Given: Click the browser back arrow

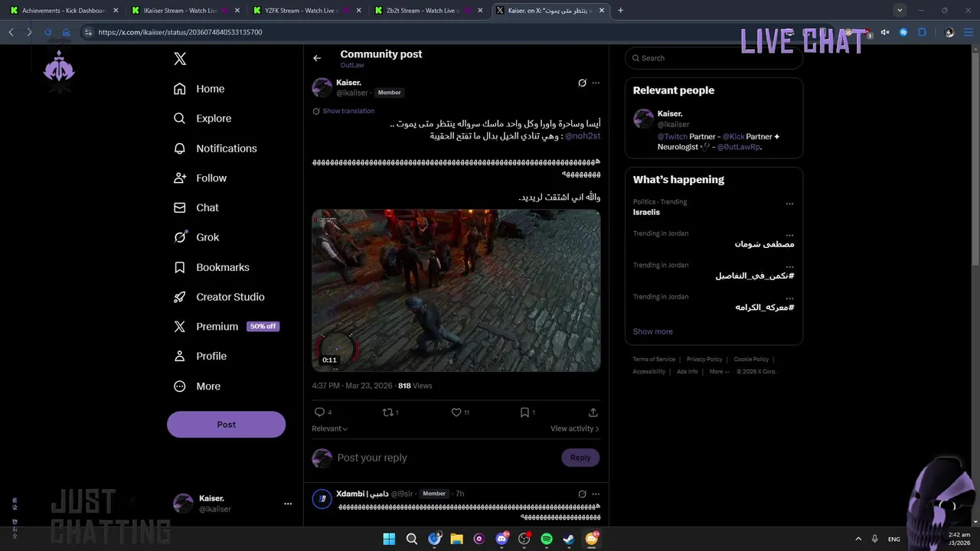Looking at the screenshot, I should point(11,32).
